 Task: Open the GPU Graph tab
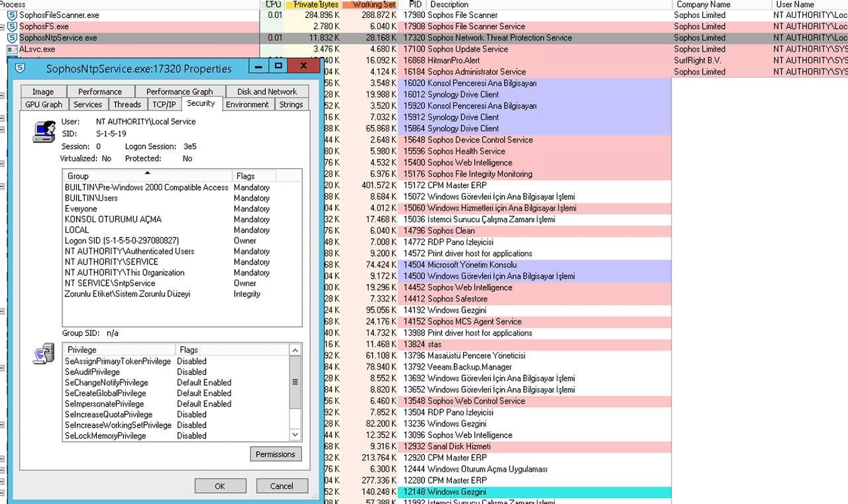pos(44,105)
